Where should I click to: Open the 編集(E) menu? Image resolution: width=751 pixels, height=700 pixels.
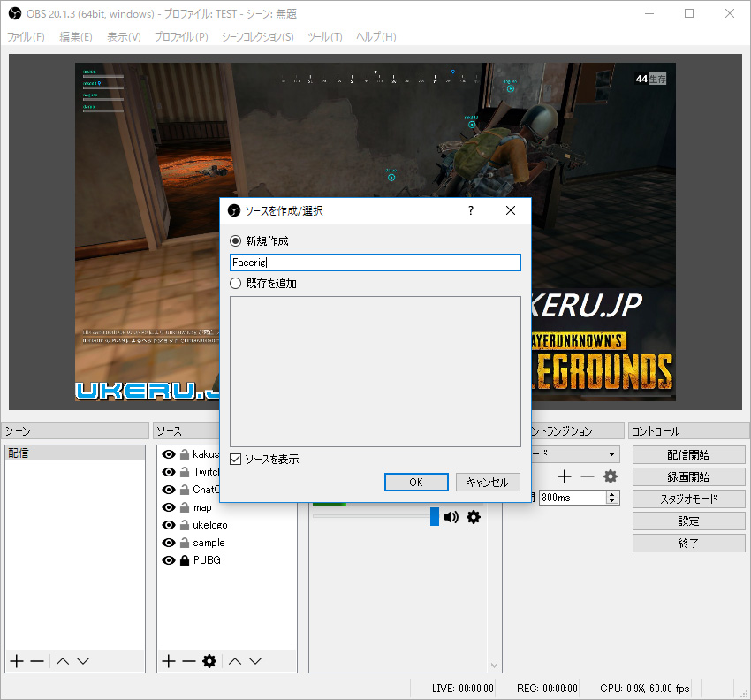click(x=76, y=37)
